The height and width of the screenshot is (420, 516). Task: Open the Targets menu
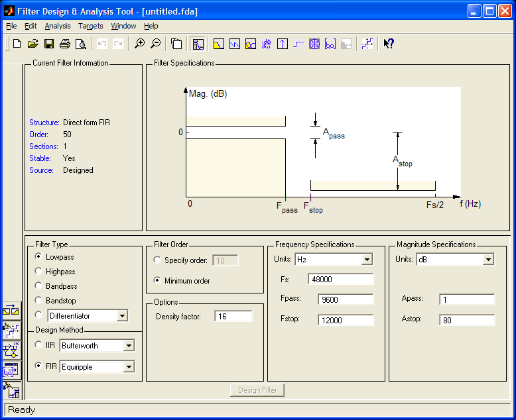pos(90,26)
